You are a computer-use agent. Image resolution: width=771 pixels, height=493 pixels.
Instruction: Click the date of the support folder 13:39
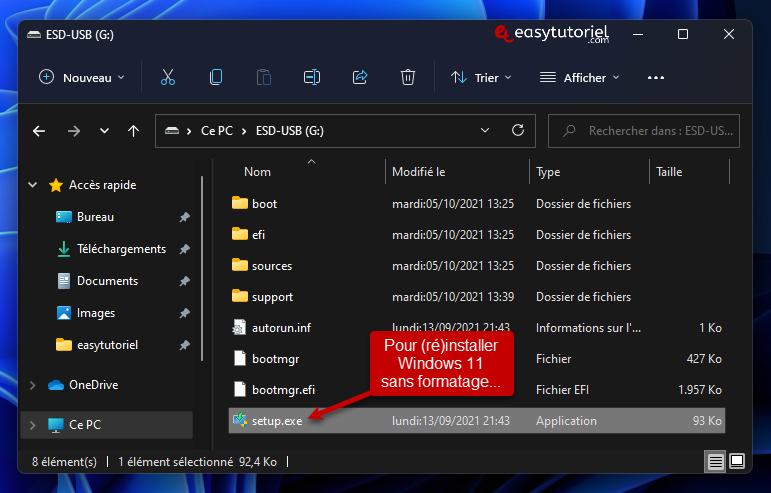click(x=453, y=297)
